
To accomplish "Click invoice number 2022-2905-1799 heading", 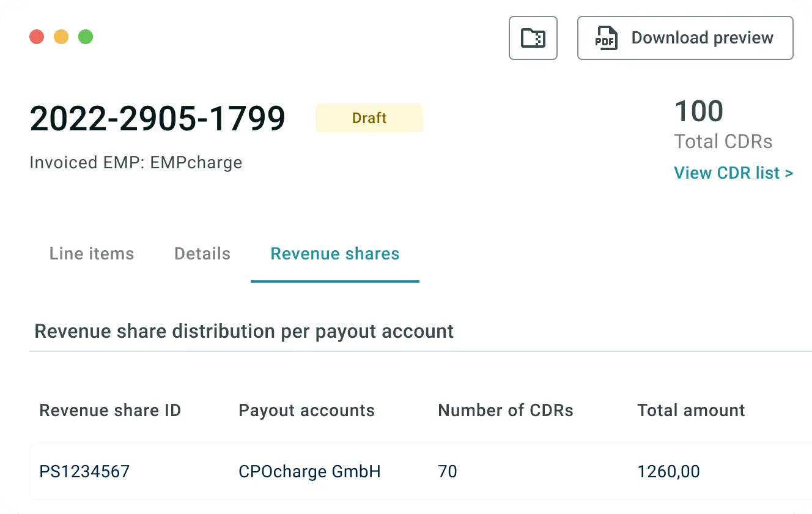I will (158, 118).
